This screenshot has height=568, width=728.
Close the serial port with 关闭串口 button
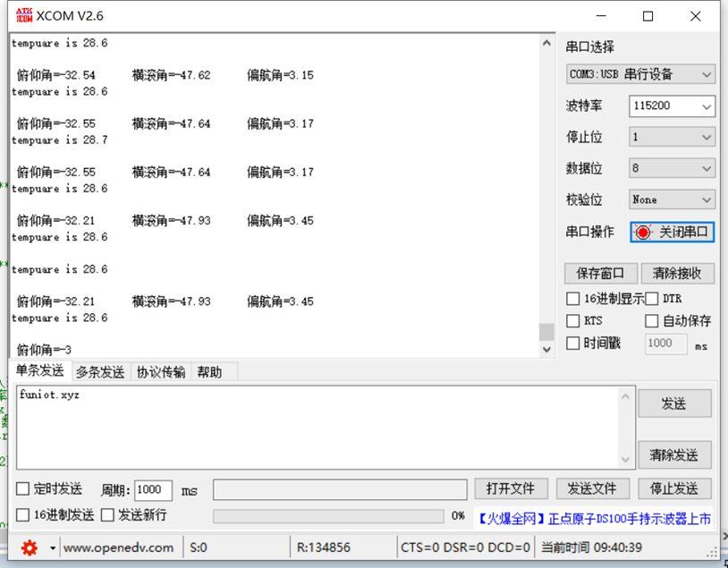click(672, 233)
